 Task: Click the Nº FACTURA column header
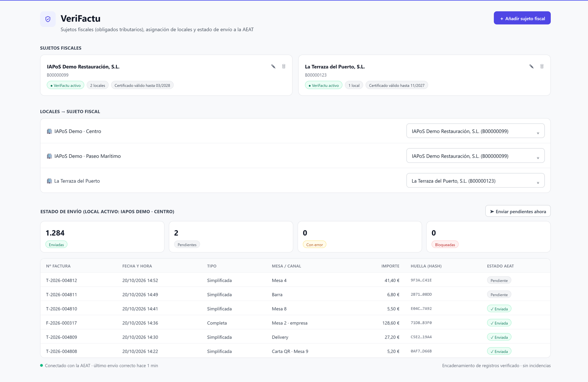[58, 266]
